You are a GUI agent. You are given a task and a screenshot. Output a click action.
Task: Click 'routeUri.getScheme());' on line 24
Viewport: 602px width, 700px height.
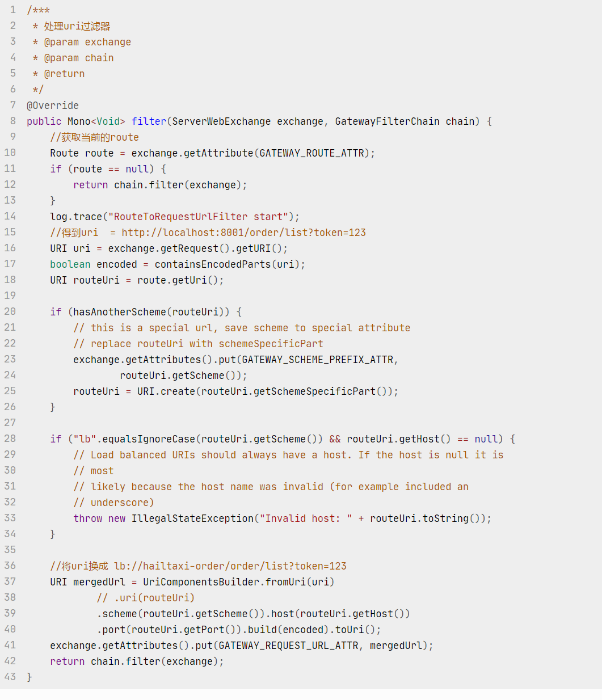(x=183, y=376)
